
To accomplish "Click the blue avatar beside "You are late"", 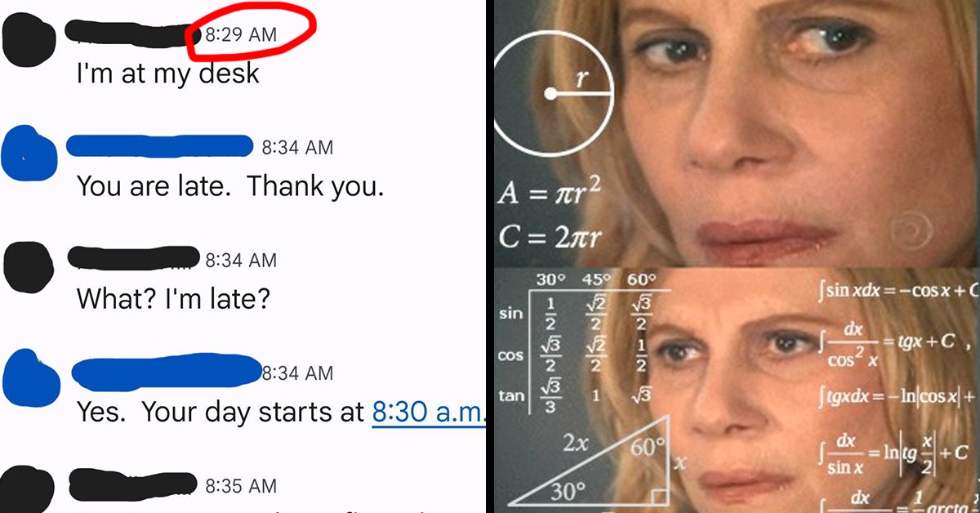I will pyautogui.click(x=31, y=153).
